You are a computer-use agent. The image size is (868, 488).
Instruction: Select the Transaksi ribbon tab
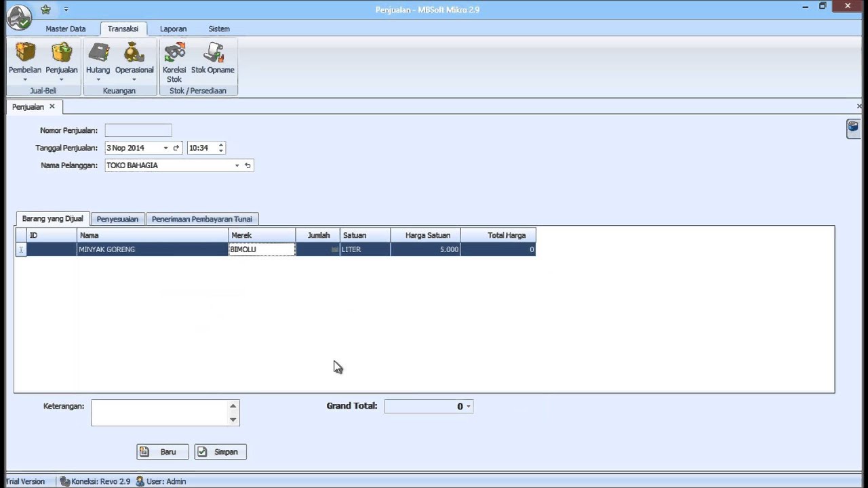tap(123, 29)
